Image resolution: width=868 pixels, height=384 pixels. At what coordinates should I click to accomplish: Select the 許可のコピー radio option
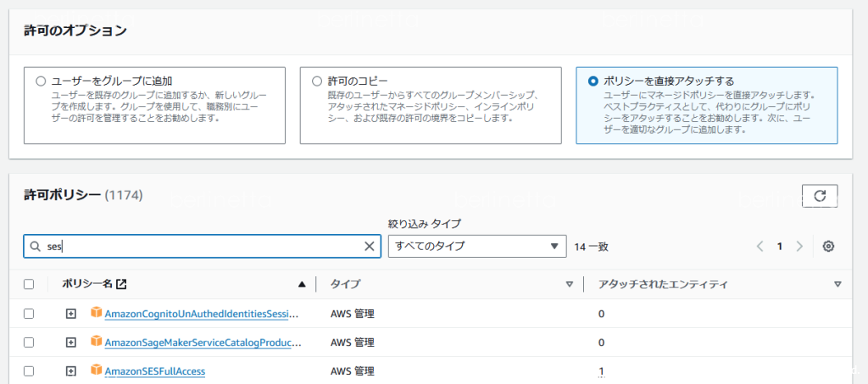pos(317,81)
